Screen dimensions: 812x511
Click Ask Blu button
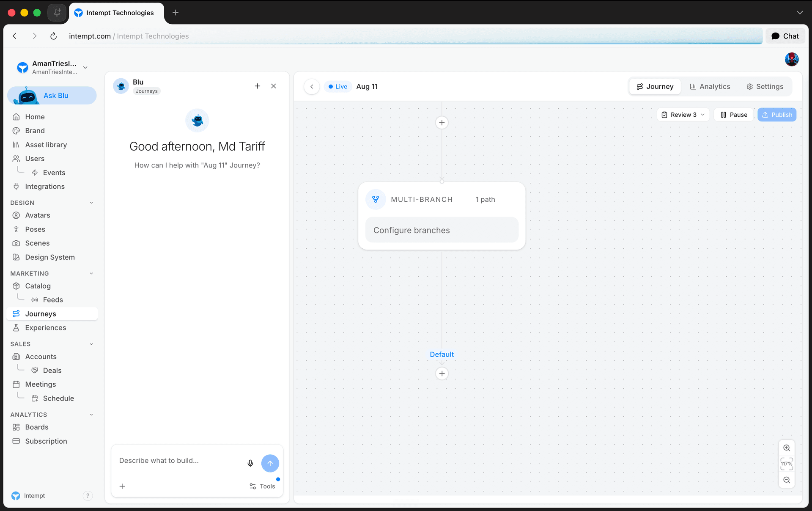[52, 96]
